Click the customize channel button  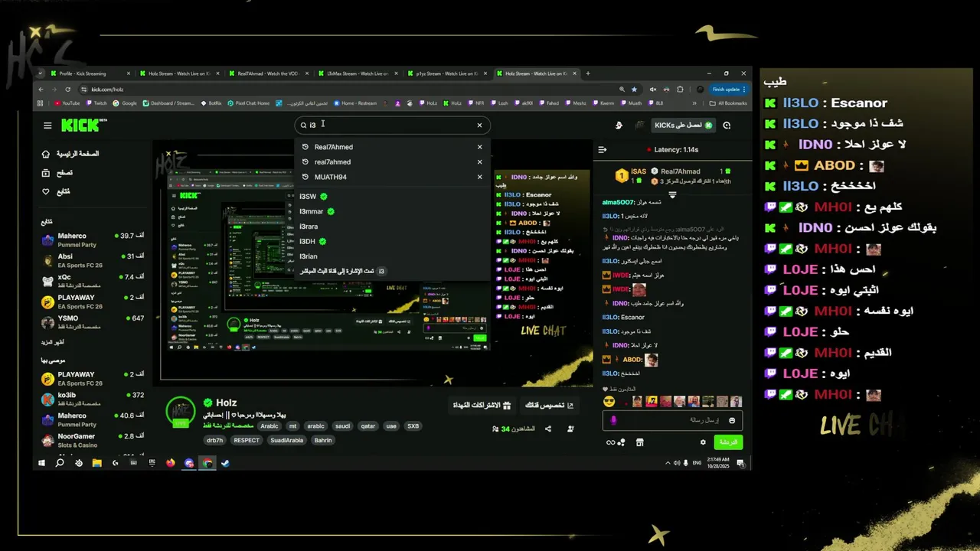click(549, 405)
